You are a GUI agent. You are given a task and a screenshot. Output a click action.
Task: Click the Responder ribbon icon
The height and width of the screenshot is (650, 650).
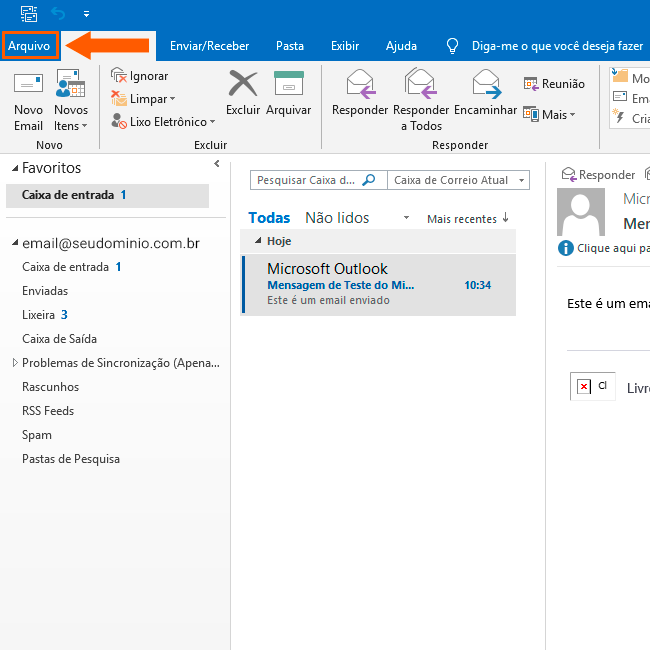(361, 84)
